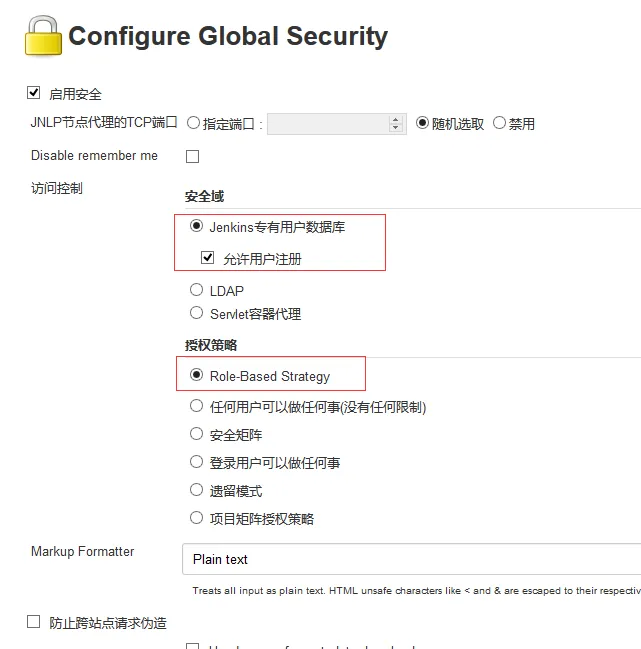Choose Jenkins专有用户数据库 security realm
Viewport: 641px width, 649px height.
(x=196, y=226)
